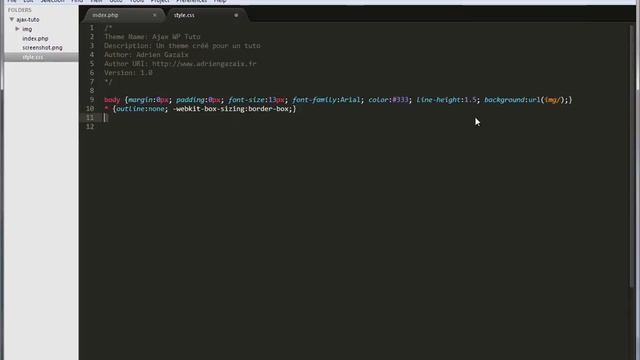The height and width of the screenshot is (360, 640).
Task: Switch to the index.php tab
Action: click(105, 15)
